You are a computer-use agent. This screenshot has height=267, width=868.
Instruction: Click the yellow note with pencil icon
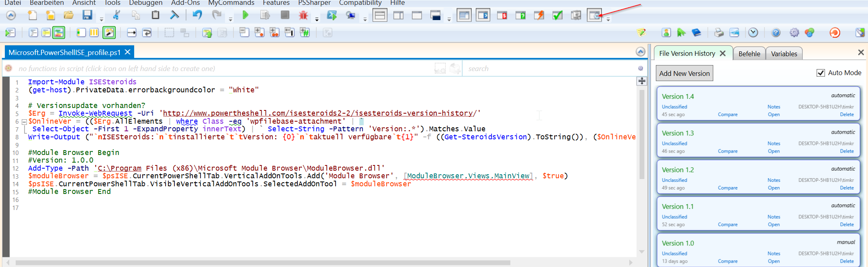pos(641,33)
